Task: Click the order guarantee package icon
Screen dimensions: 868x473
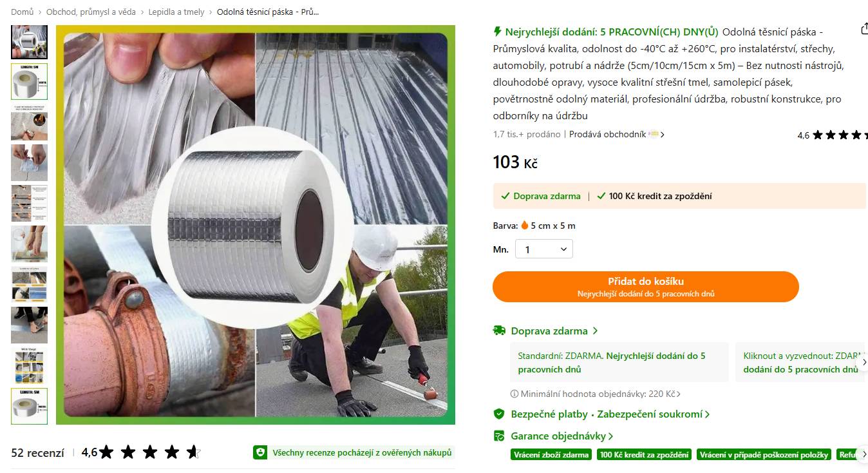Action: (499, 436)
